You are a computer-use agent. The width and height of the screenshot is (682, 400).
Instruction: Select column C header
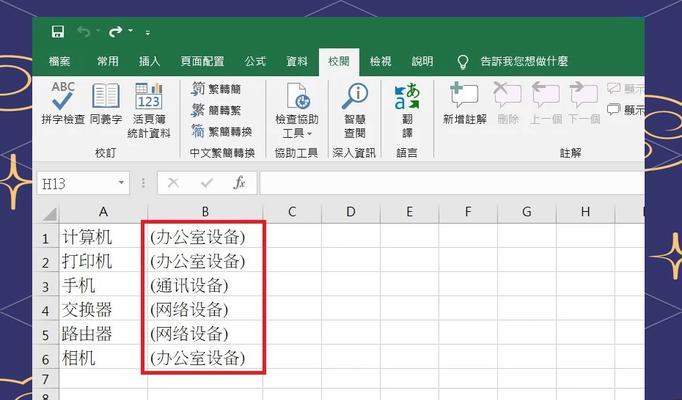292,212
